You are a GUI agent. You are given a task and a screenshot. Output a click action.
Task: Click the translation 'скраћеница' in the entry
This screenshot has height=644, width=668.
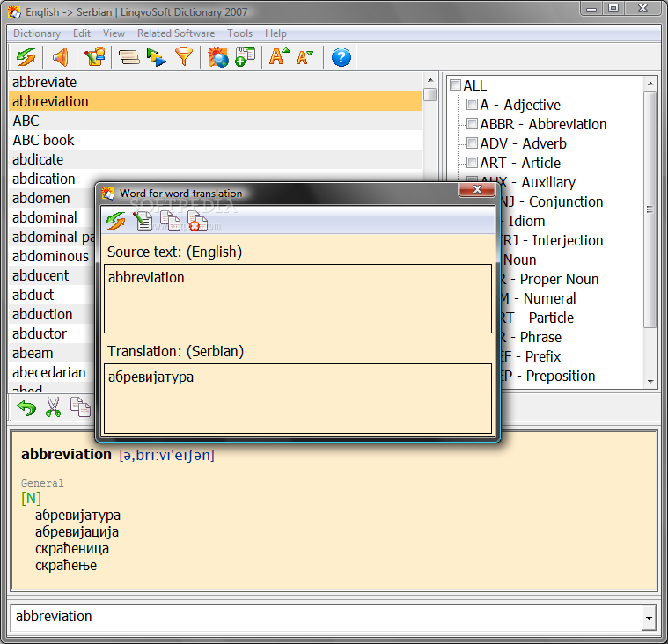72,548
